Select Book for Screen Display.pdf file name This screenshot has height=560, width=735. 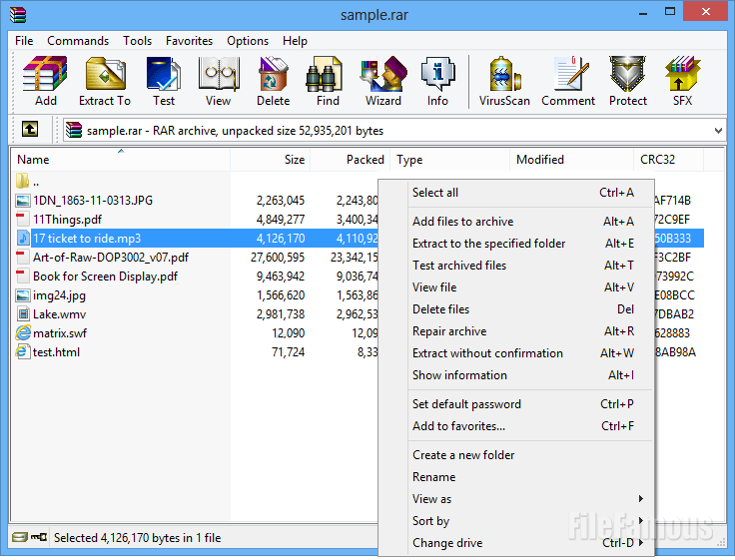(x=106, y=277)
